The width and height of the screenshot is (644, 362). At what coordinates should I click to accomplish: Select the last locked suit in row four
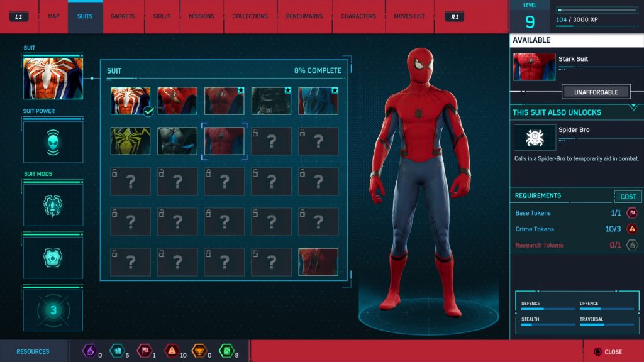318,222
